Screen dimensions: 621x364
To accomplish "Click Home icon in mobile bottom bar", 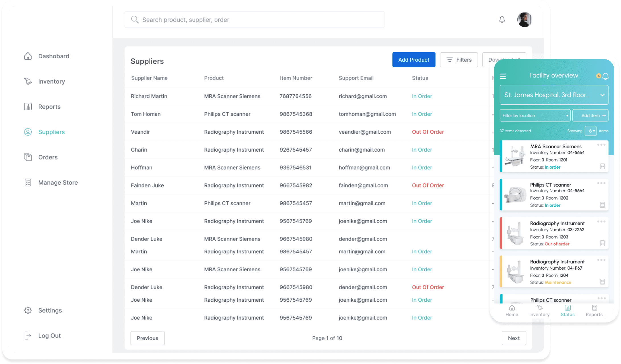I will coord(512,308).
